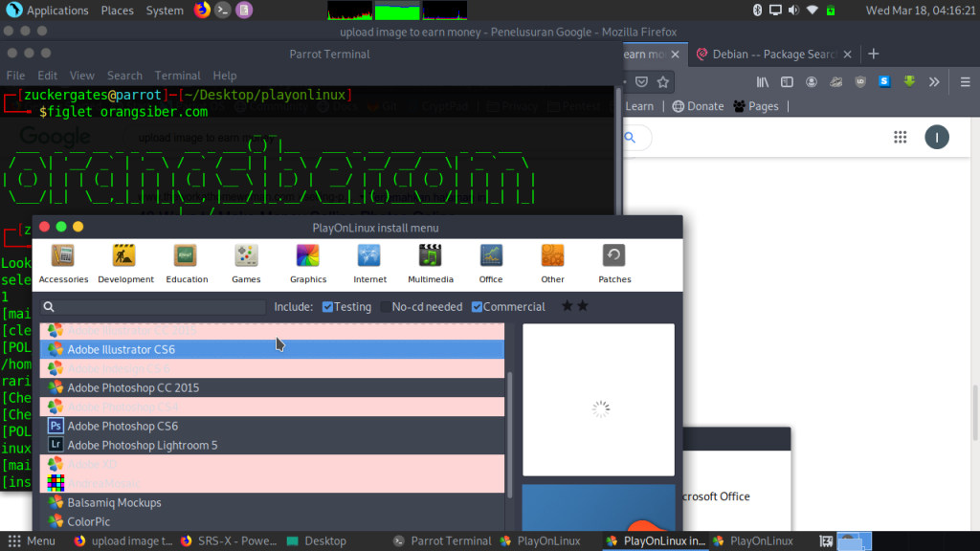Open the Google apps grid
The height and width of the screenshot is (551, 980).
click(x=900, y=138)
